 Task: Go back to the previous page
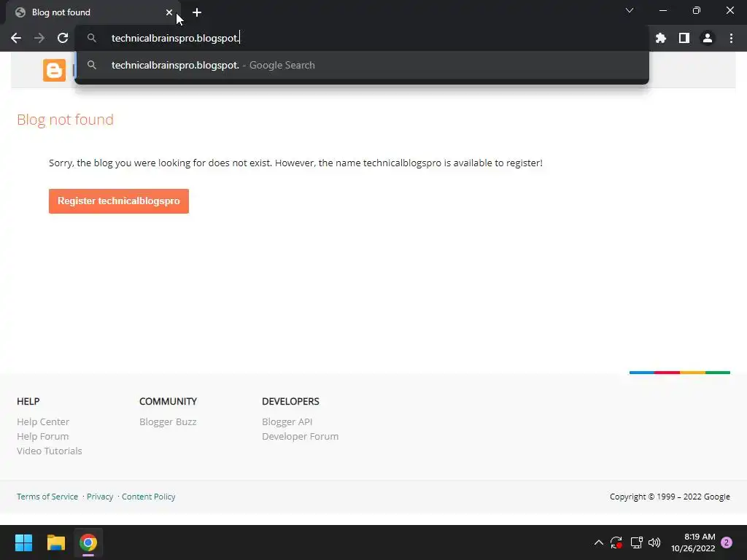click(16, 38)
